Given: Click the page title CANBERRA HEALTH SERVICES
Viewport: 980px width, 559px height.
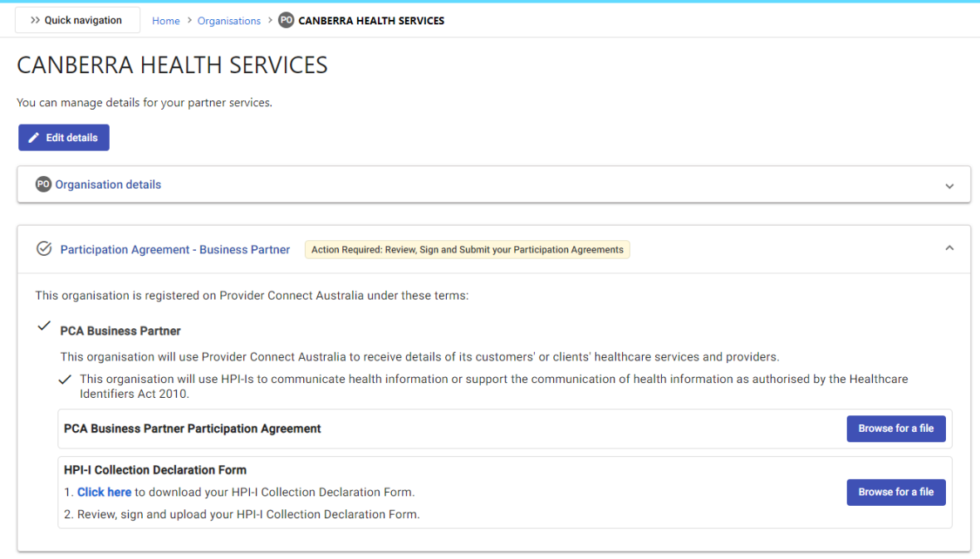Looking at the screenshot, I should [x=172, y=65].
